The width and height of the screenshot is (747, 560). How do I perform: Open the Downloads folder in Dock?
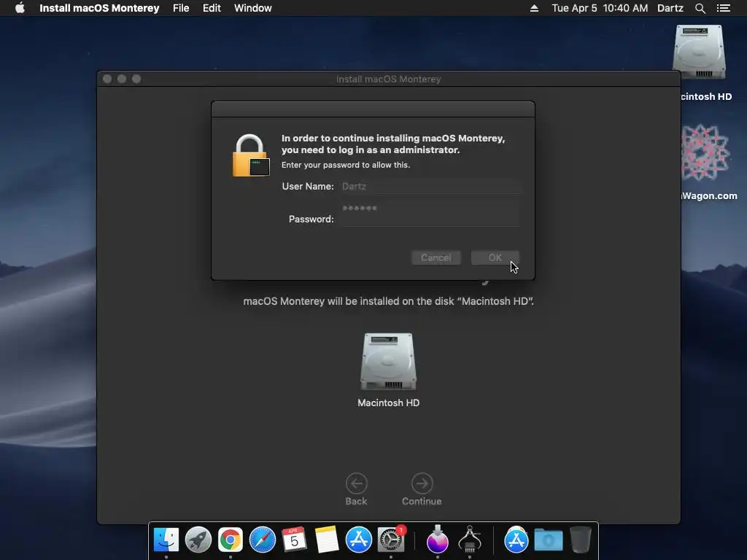[549, 540]
